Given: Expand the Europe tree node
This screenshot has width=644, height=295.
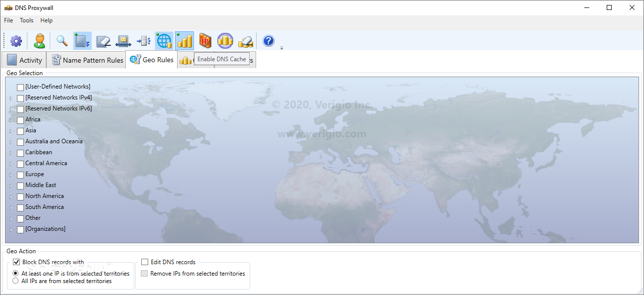Looking at the screenshot, I should 11,175.
